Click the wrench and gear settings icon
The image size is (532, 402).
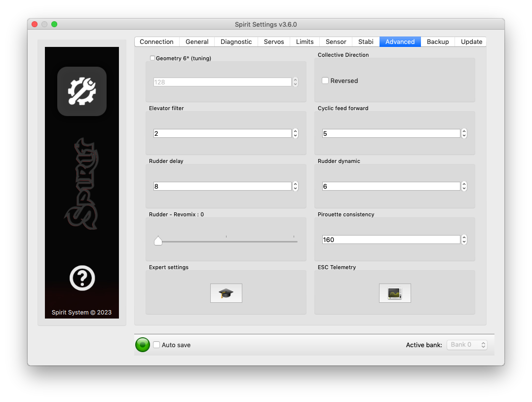click(x=82, y=91)
